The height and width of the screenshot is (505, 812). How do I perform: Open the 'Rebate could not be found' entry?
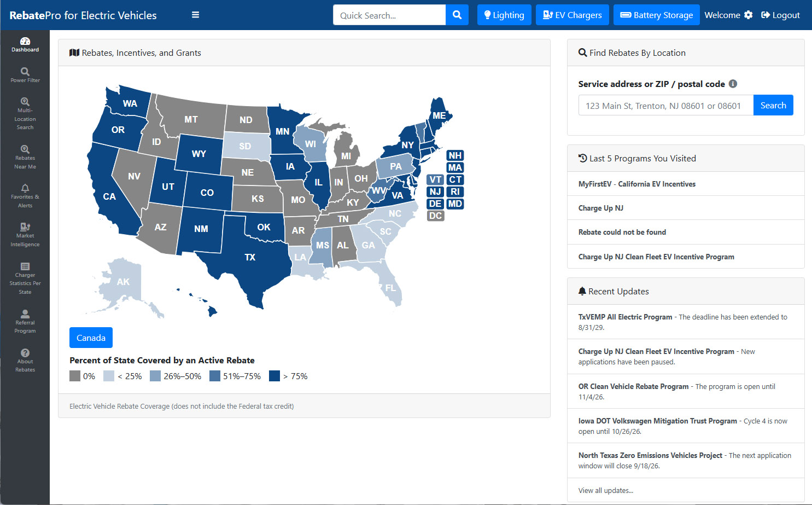[622, 232]
